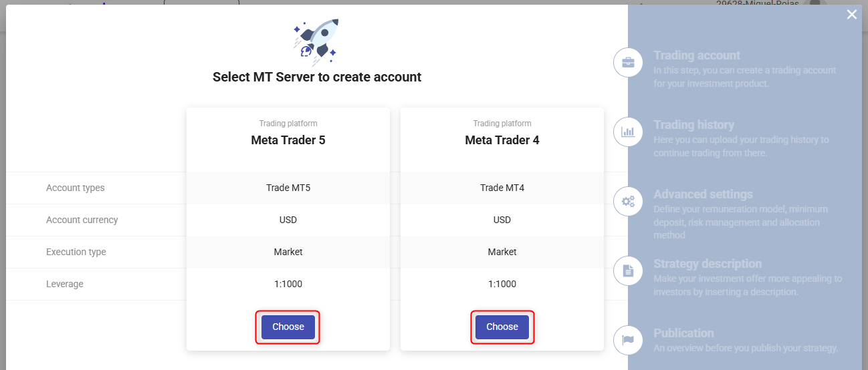Click the Meta Trader 5 card heading
Screen dimensions: 868x370
coord(288,140)
